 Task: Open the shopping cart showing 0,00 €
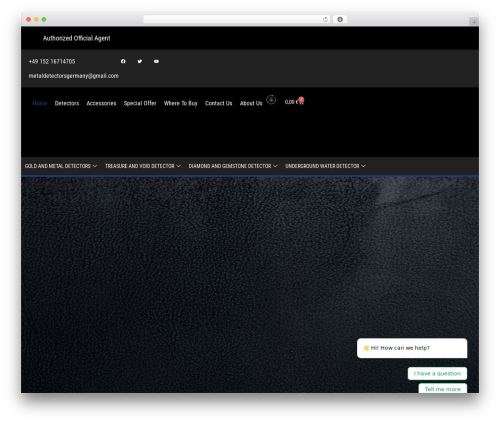coord(294,101)
